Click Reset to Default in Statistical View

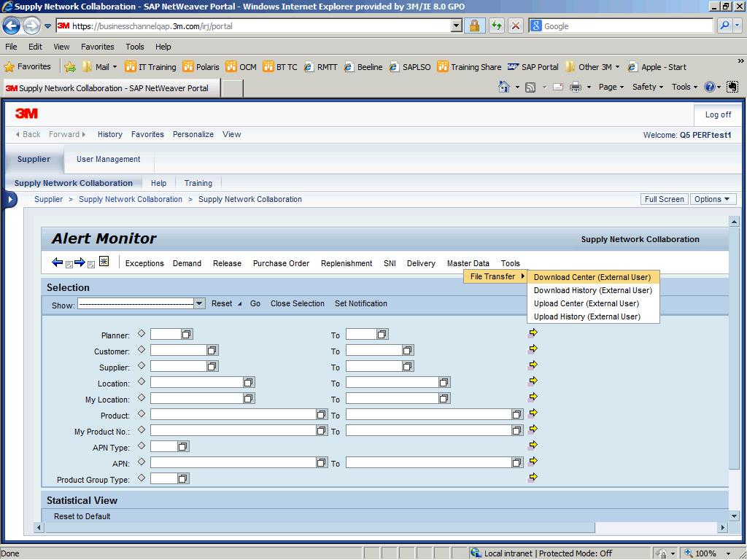tap(82, 516)
